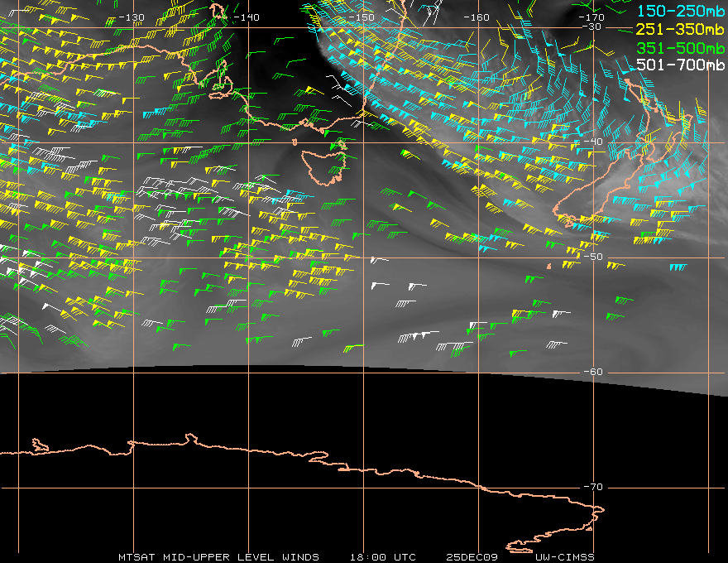Select the -170 longitude label
The width and height of the screenshot is (728, 563).
pos(591,17)
